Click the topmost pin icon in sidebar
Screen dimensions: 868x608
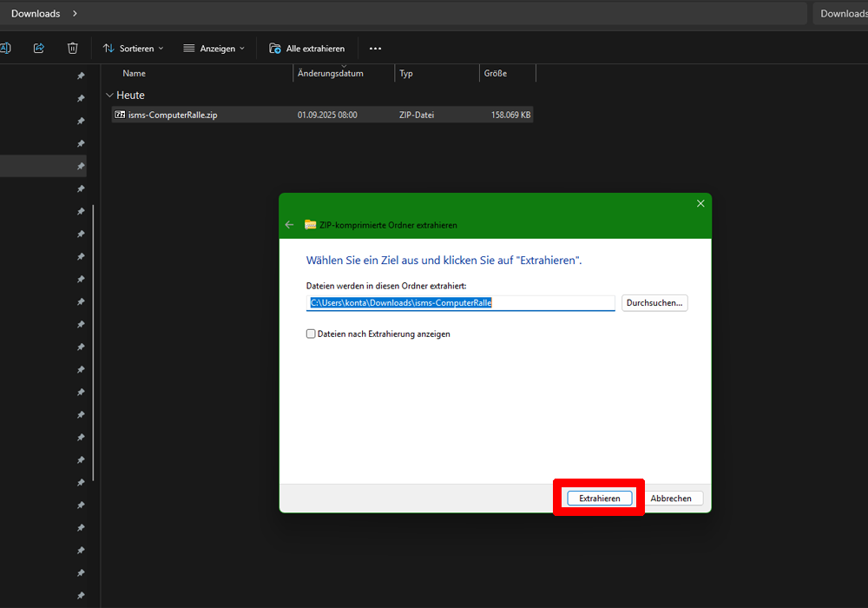pos(81,76)
